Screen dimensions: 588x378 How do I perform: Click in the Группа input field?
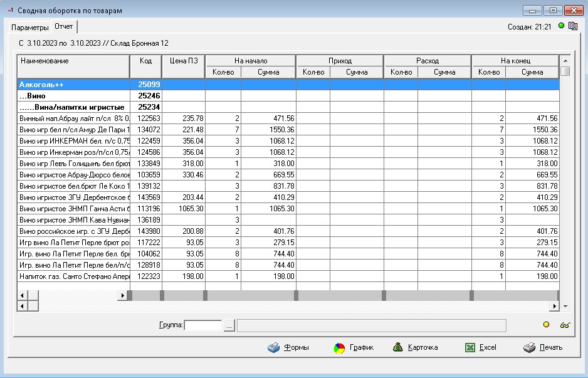203,325
